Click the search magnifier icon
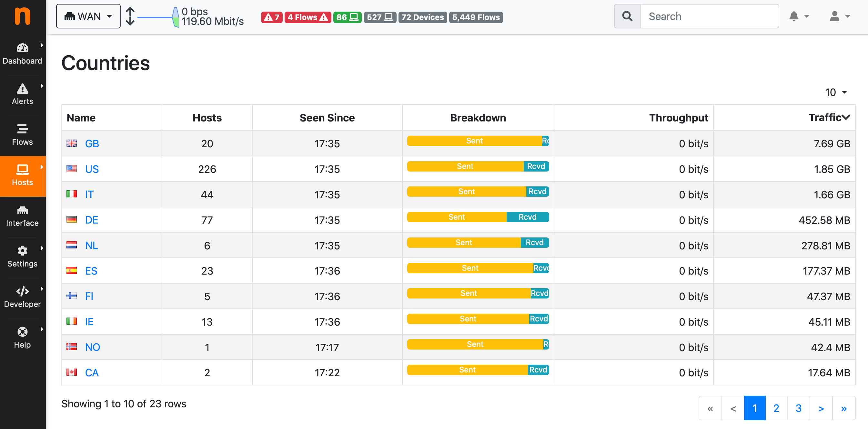 tap(627, 16)
